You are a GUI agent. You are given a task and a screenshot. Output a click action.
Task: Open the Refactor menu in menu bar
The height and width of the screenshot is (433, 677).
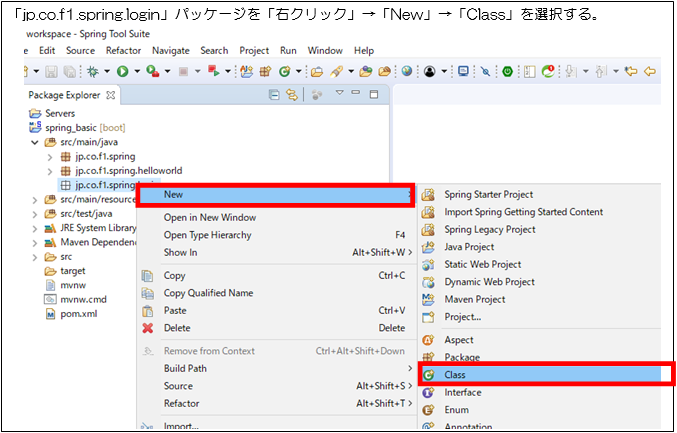point(123,50)
